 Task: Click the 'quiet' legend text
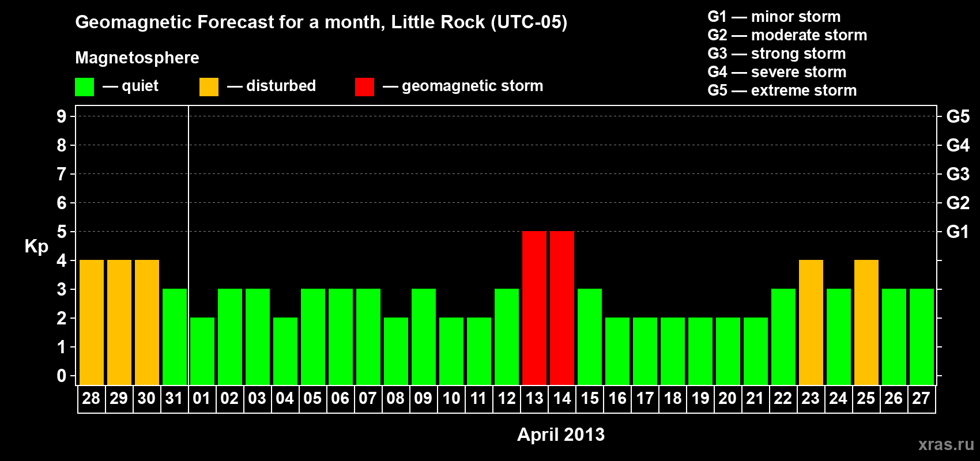[x=140, y=86]
